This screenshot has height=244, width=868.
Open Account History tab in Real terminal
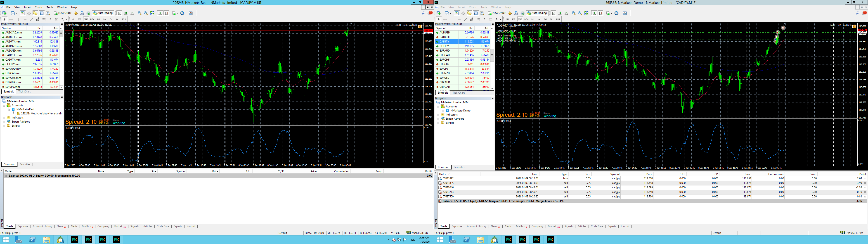point(43,227)
